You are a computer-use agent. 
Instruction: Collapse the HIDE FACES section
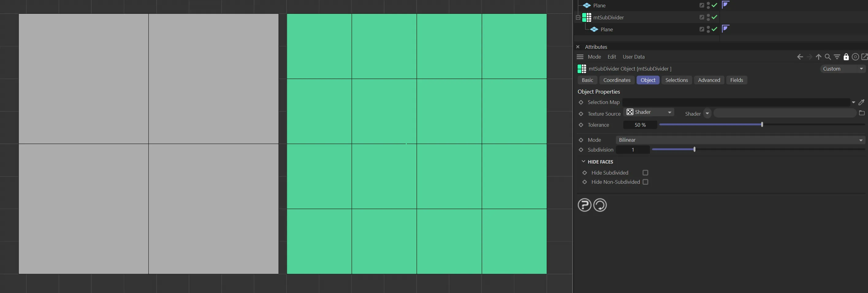click(x=583, y=162)
